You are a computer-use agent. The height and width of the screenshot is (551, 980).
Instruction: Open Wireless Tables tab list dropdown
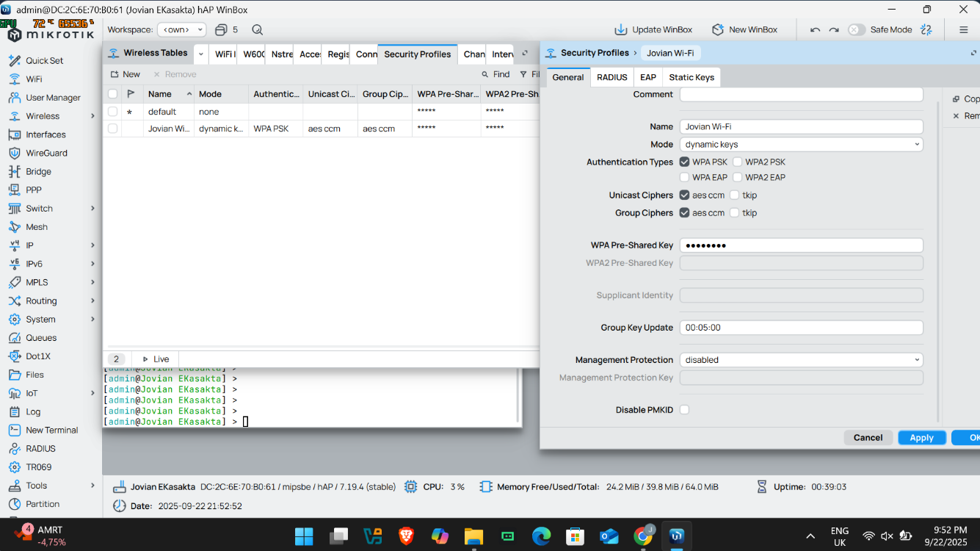pos(201,54)
